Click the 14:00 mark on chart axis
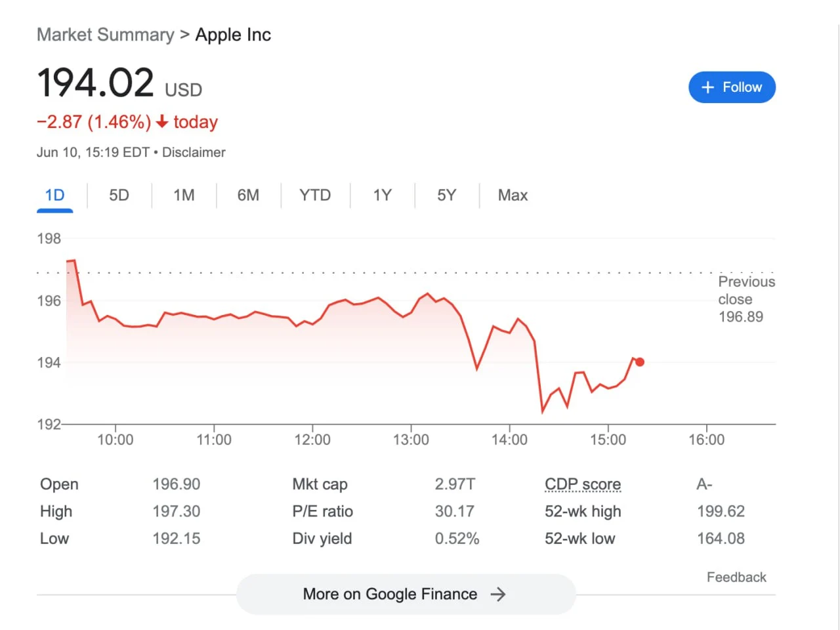 coord(509,440)
